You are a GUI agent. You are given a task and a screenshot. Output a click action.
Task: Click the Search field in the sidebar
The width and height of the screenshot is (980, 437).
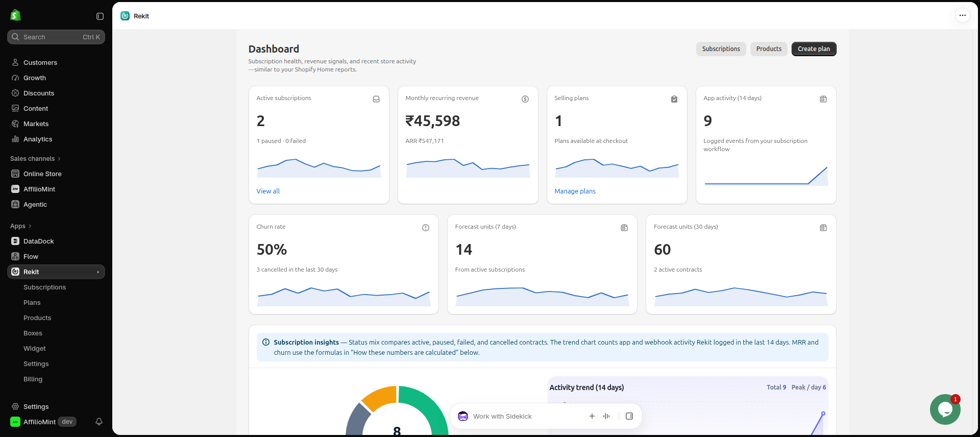[56, 37]
